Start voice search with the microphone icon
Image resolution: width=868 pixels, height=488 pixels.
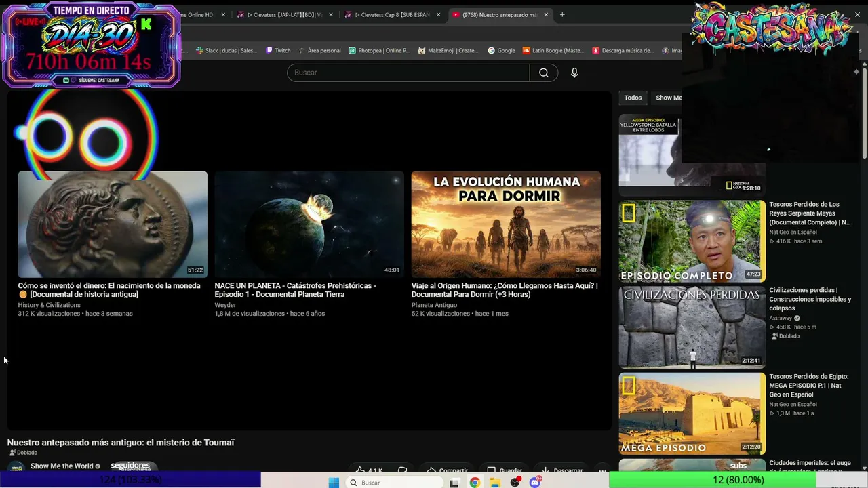(x=574, y=73)
